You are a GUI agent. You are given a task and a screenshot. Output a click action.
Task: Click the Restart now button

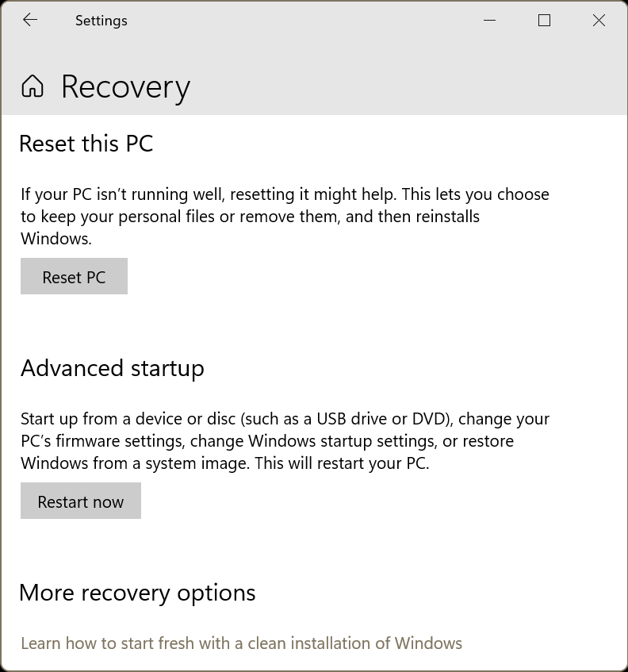(80, 501)
